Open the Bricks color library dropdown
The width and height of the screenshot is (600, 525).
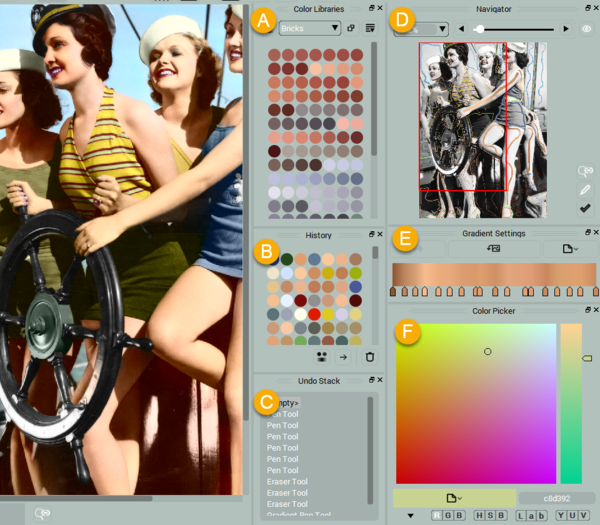tap(310, 28)
